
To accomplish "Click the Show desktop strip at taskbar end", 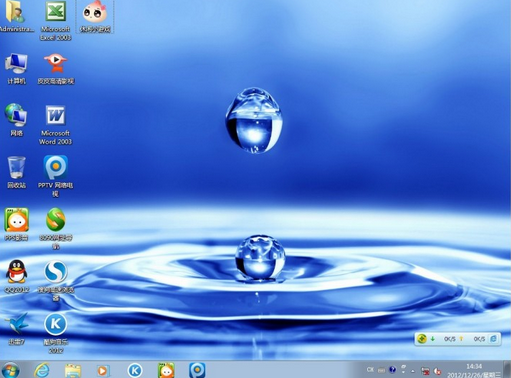I will tap(507, 369).
